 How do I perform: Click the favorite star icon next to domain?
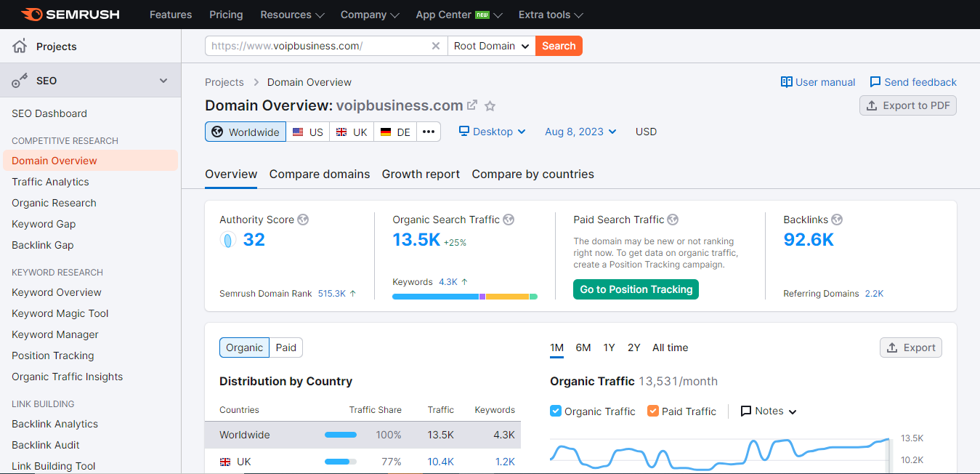490,106
